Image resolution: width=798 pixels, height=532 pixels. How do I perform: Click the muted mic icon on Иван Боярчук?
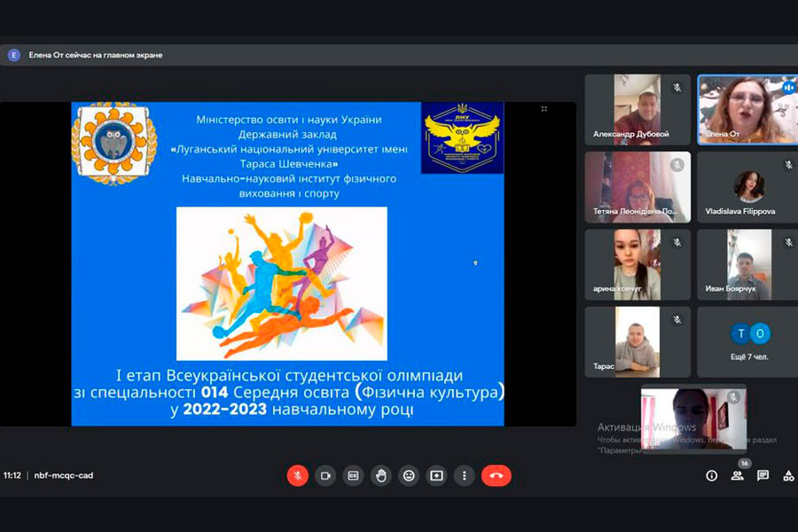click(788, 242)
